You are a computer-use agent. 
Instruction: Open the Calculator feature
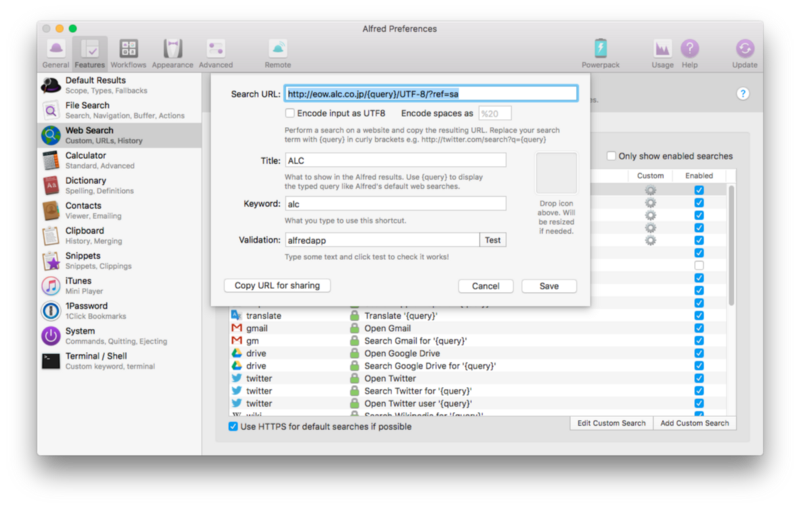[x=119, y=160]
